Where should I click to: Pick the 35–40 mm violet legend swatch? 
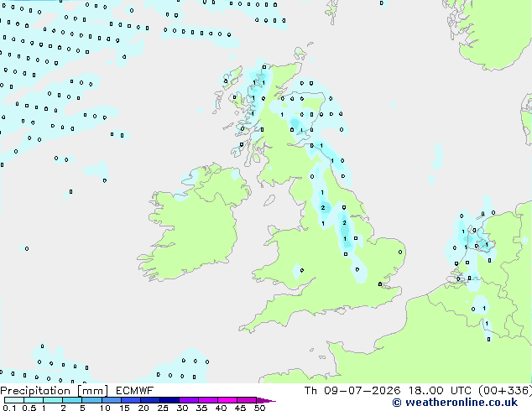point(208,400)
